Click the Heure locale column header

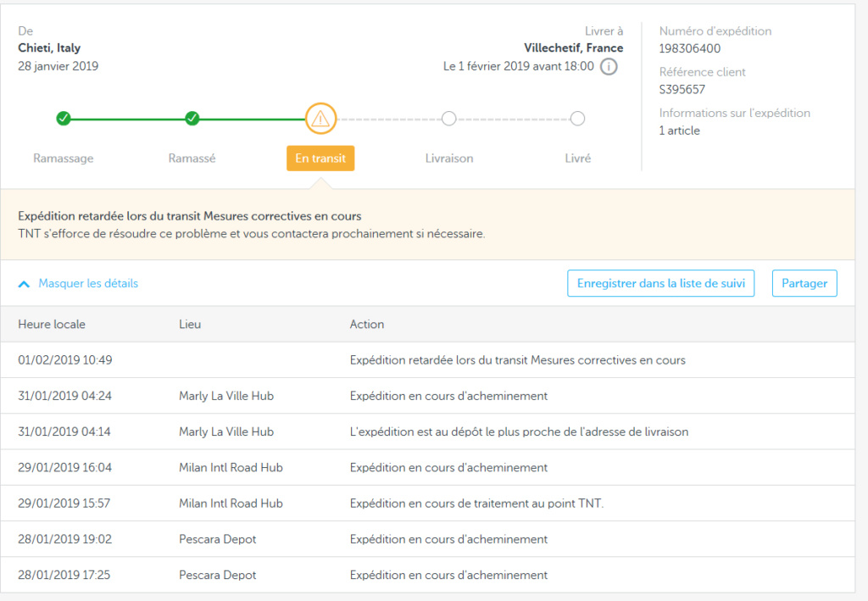tap(52, 325)
